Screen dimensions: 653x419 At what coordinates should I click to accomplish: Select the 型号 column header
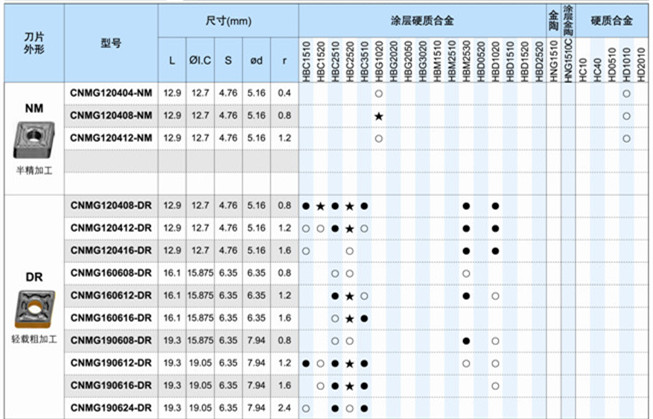click(111, 44)
